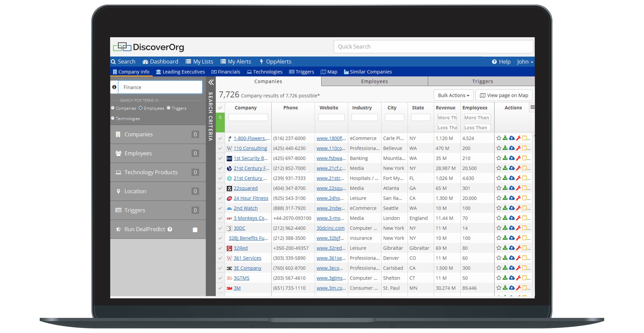Expand the Employees criteria section
The width and height of the screenshot is (644, 333).
[x=158, y=153]
